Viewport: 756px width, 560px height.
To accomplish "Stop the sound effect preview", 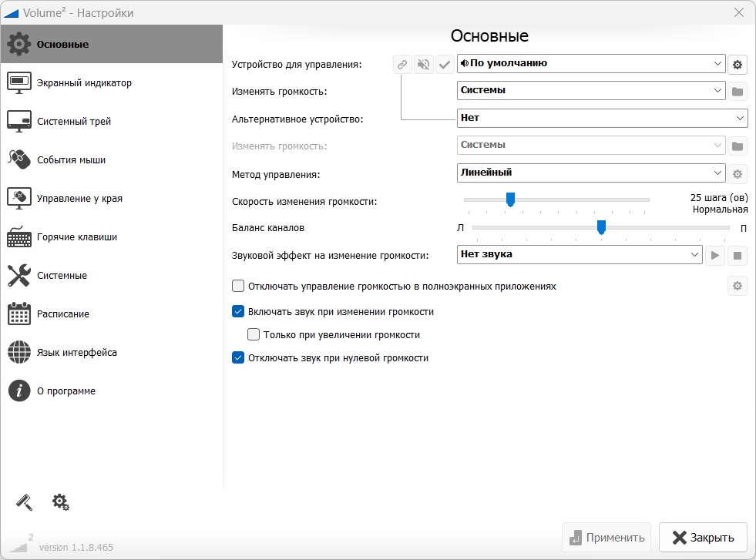I will coord(738,255).
